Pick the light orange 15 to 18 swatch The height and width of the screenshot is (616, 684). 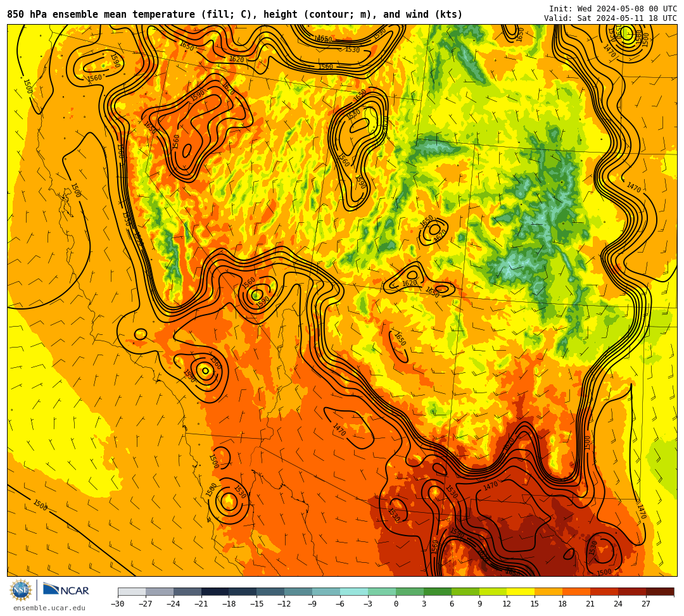tap(548, 591)
